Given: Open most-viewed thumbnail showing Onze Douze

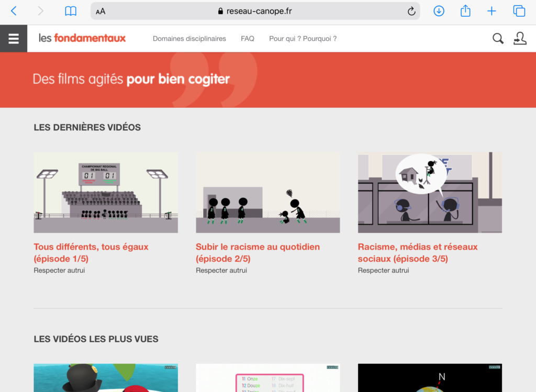Looking at the screenshot, I should pos(267,378).
